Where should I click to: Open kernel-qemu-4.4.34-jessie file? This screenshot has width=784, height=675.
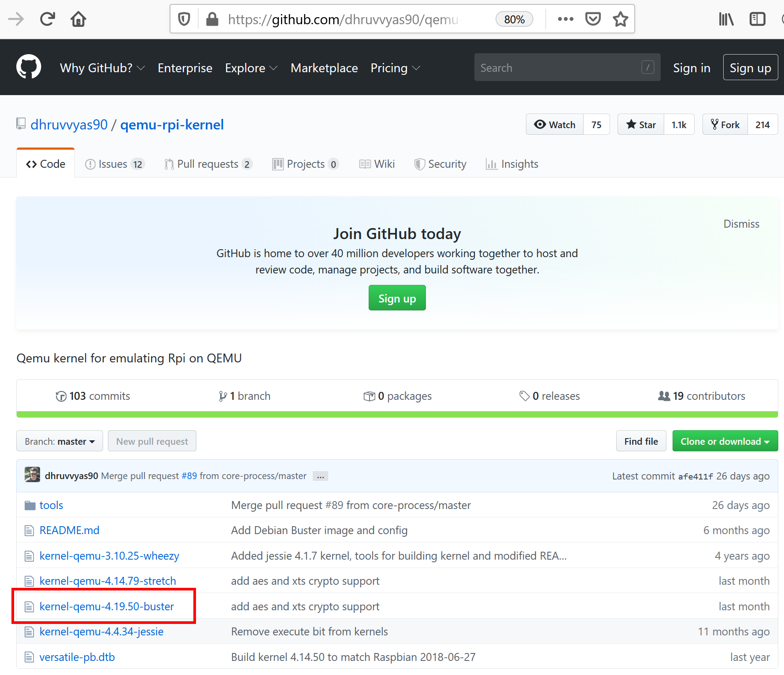(x=101, y=631)
